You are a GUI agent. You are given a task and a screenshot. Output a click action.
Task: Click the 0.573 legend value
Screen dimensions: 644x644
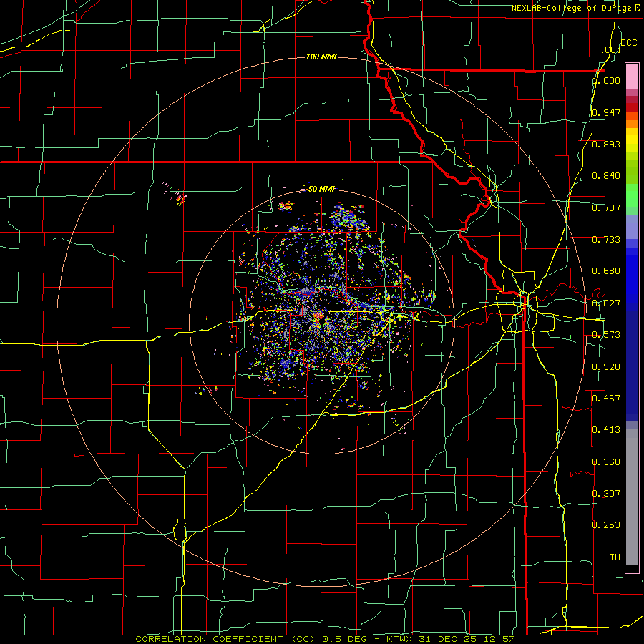pos(606,335)
